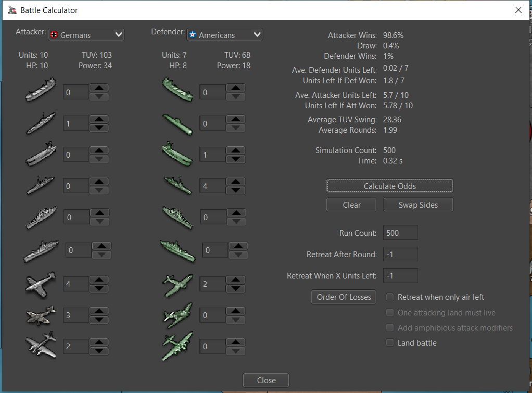Click the German submarine unit icon
532x393 pixels.
coord(41,123)
